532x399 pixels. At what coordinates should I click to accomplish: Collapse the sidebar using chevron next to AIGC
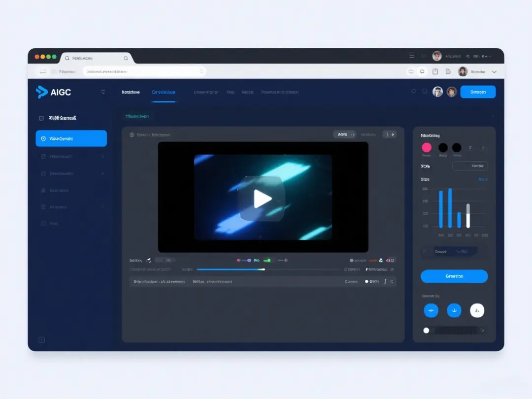pyautogui.click(x=103, y=92)
